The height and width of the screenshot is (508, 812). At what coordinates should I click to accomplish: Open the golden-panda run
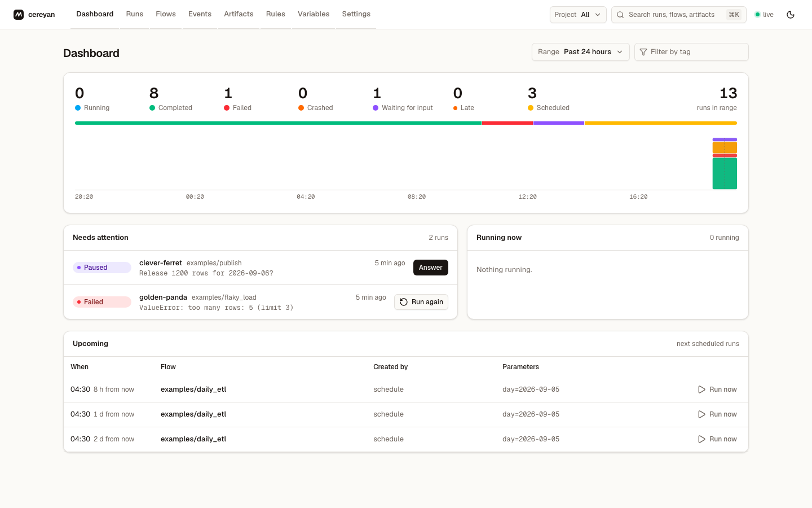[163, 297]
